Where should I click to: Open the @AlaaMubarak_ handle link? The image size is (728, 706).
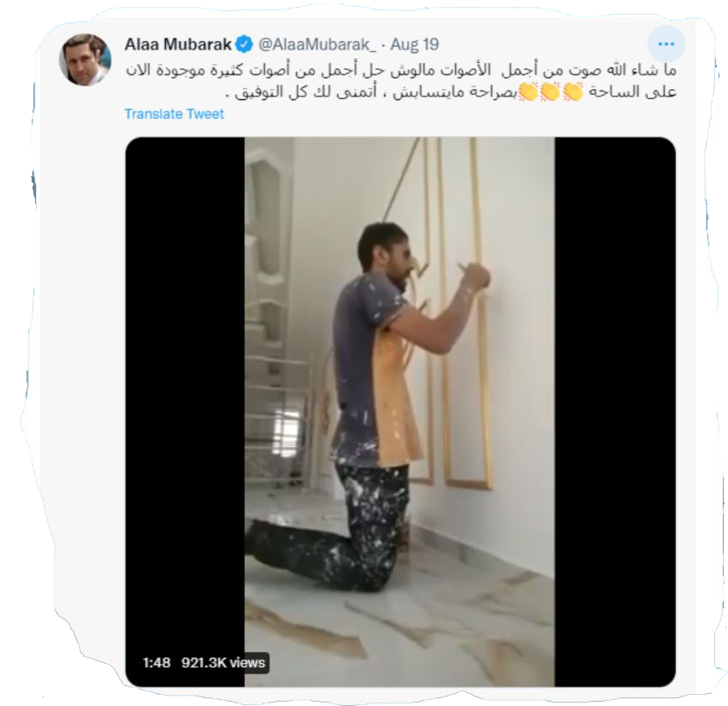tap(317, 44)
